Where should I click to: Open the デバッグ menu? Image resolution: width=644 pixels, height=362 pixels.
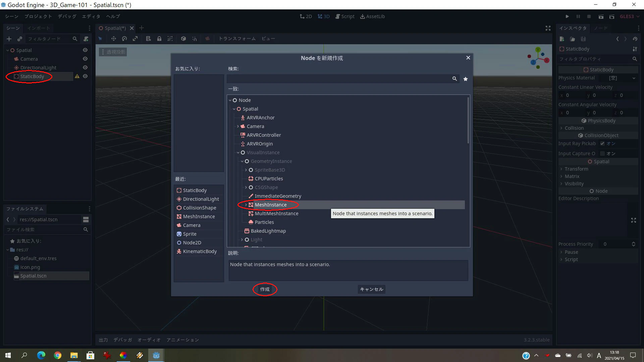[67, 16]
